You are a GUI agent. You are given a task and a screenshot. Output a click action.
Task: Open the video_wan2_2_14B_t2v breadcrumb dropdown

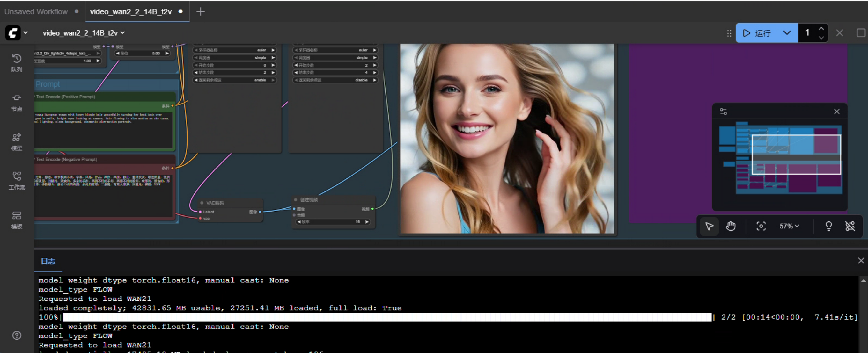(x=84, y=33)
